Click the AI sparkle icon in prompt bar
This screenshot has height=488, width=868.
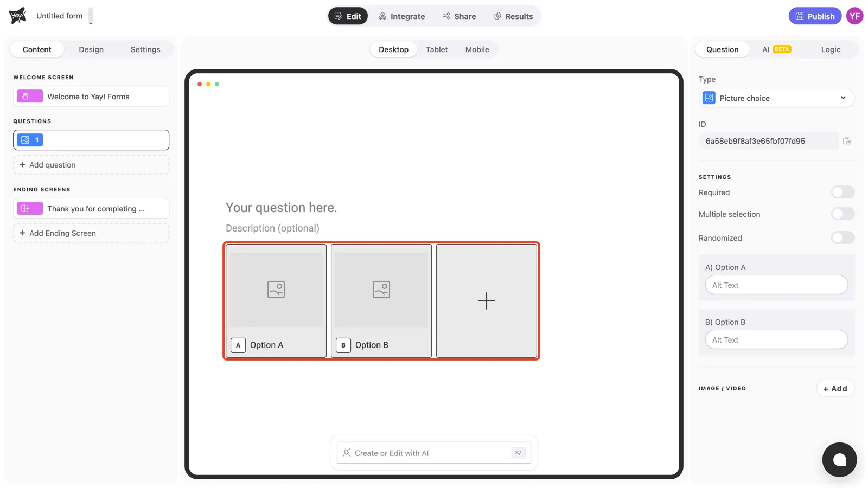[347, 453]
